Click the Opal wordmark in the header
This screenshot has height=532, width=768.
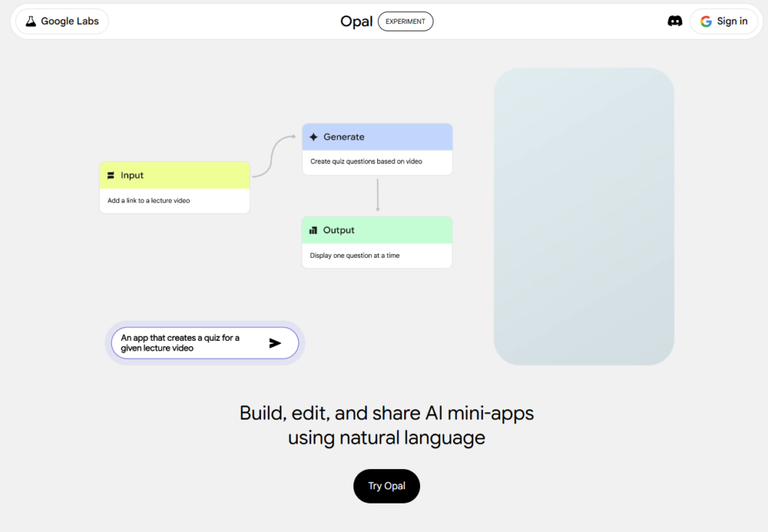(356, 21)
